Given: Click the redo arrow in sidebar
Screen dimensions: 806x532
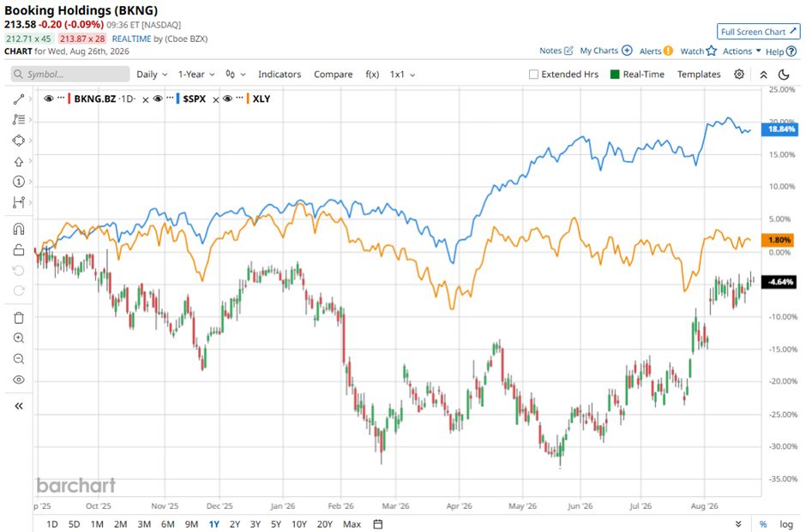Looking at the screenshot, I should point(19,291).
